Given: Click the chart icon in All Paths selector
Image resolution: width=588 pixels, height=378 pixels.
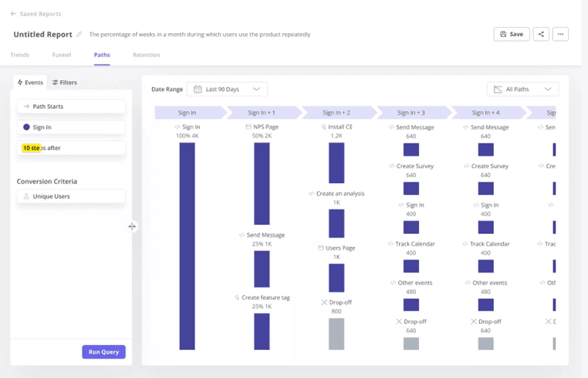Looking at the screenshot, I should (x=498, y=89).
